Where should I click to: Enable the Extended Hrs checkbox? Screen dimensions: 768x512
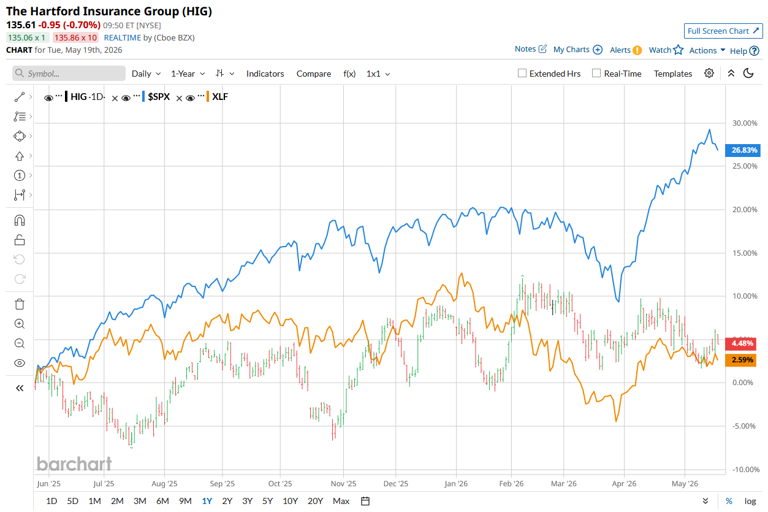(x=522, y=73)
